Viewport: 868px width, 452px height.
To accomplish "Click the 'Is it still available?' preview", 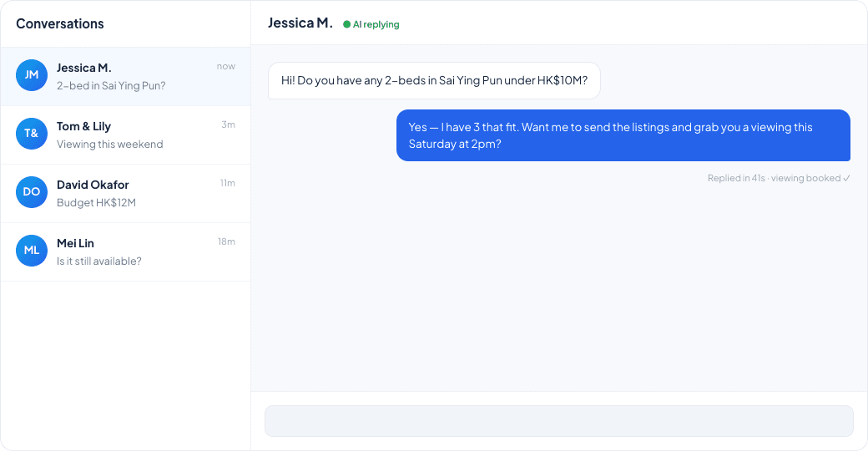I will (99, 261).
